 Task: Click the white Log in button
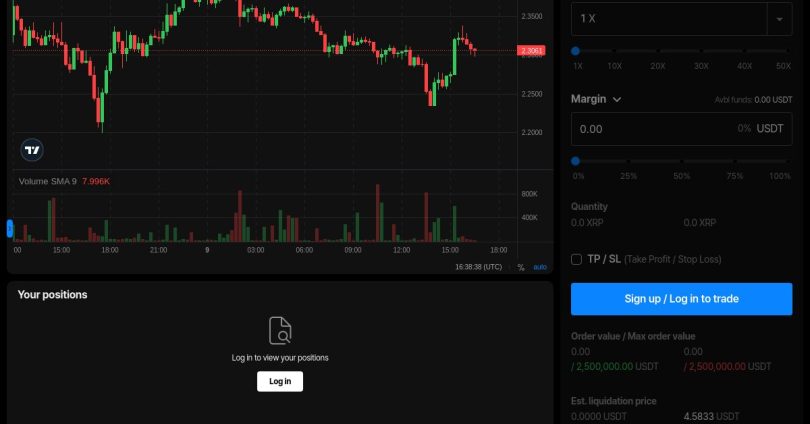pos(280,381)
